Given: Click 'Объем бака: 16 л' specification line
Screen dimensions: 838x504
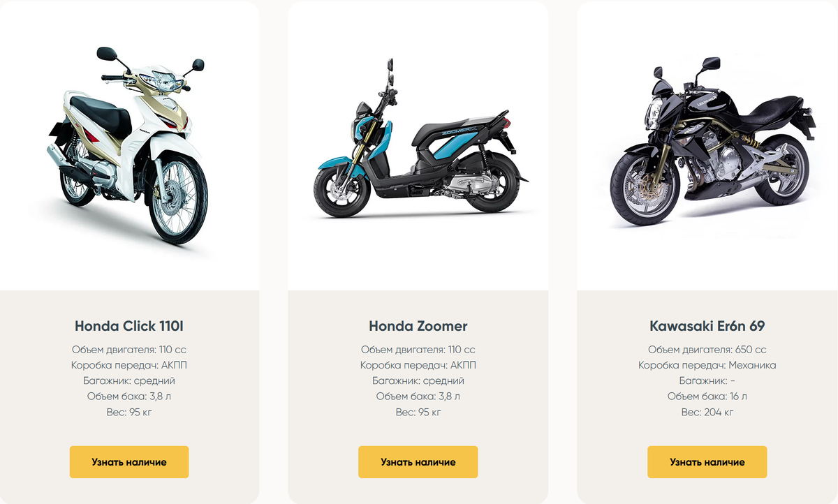Looking at the screenshot, I should [707, 396].
